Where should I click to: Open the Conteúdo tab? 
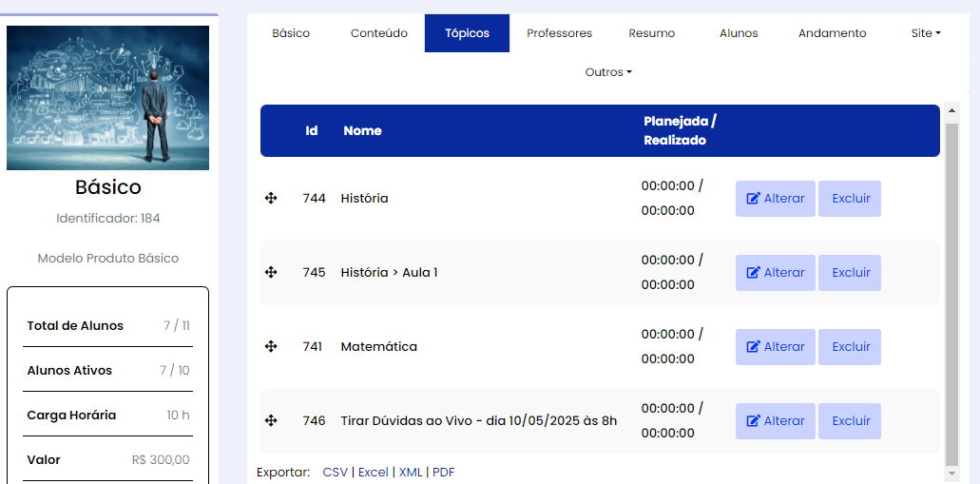[379, 33]
